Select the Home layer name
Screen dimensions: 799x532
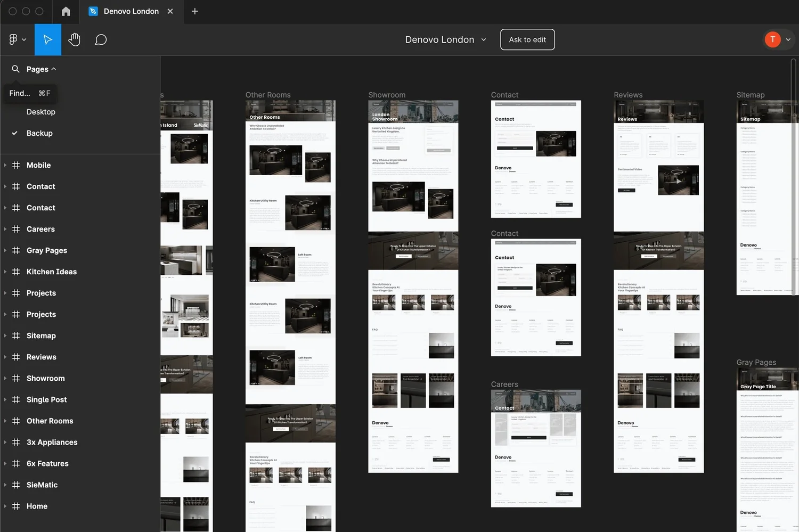[x=37, y=506]
